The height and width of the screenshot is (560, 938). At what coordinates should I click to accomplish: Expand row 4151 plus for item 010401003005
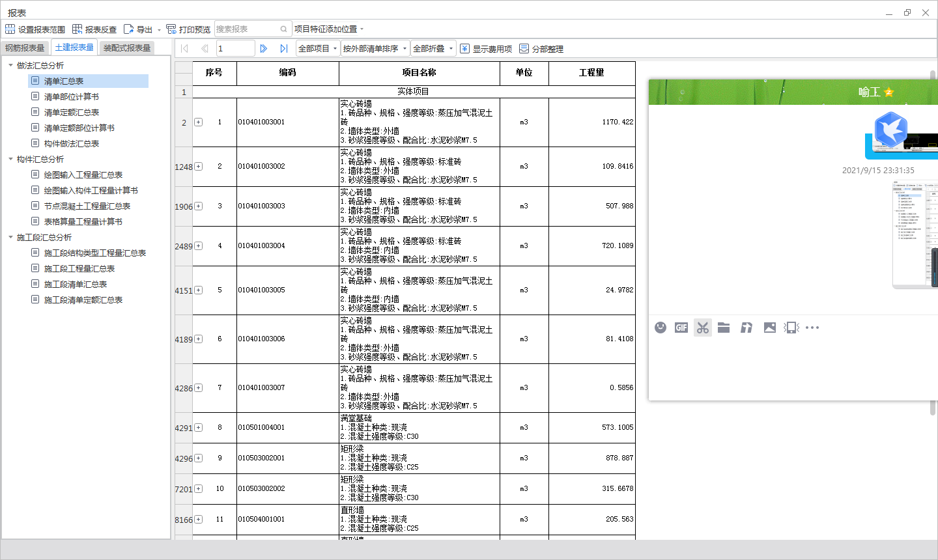pyautogui.click(x=199, y=290)
